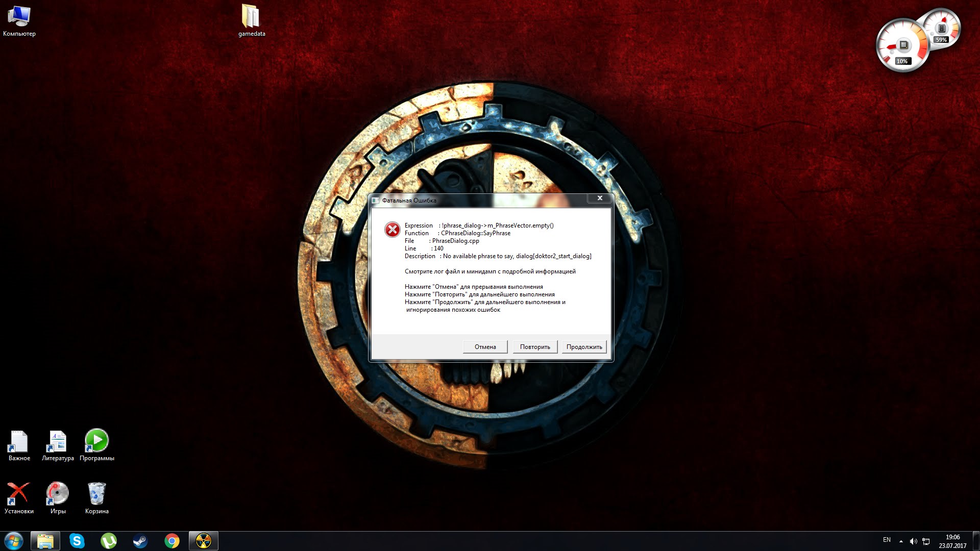Show hidden tray icons arrow
This screenshot has height=551, width=980.
901,541
